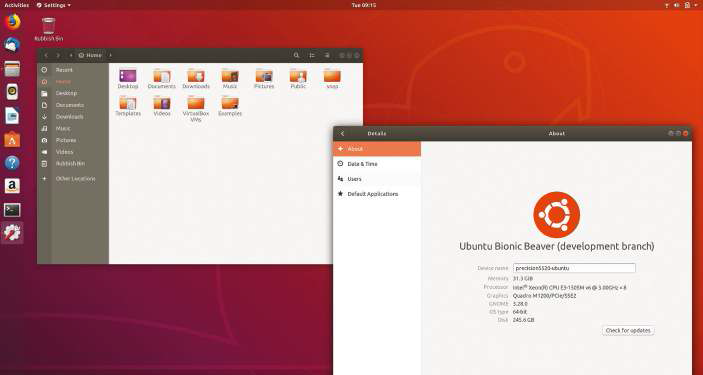Select the snap folder
703x375 pixels.
click(x=332, y=79)
